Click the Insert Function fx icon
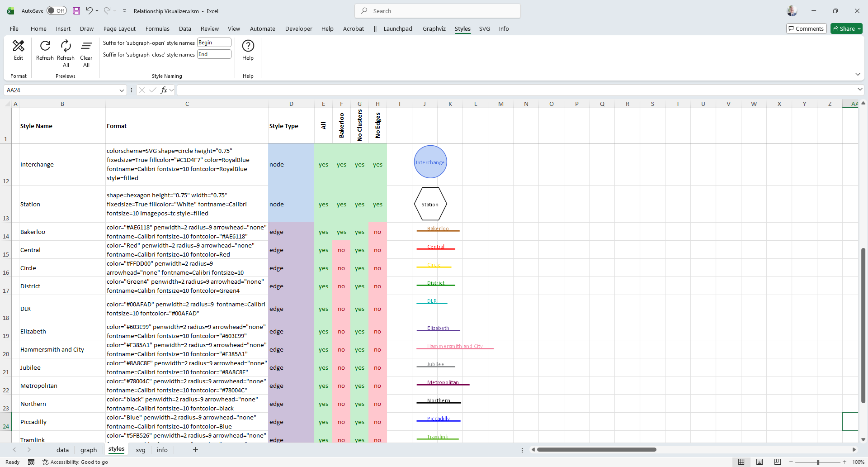 point(164,90)
